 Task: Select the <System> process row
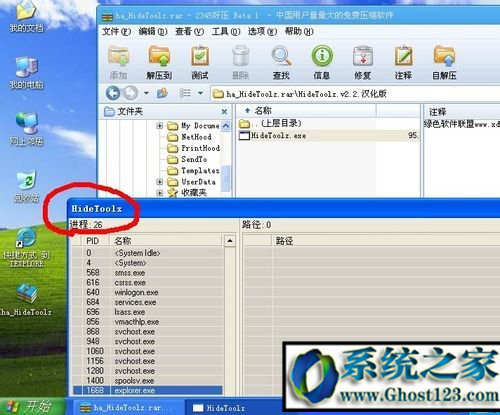(148, 263)
